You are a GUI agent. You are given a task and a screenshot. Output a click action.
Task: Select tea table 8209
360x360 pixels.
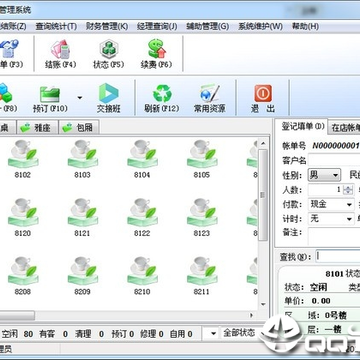click(82, 276)
